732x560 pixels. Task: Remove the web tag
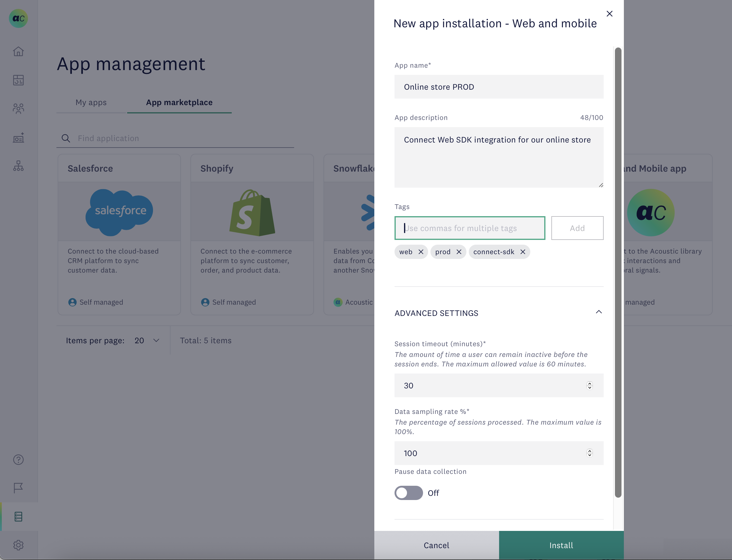[x=421, y=252]
